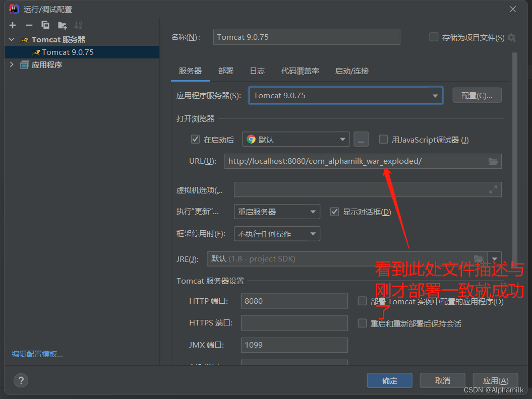The image size is (532, 399).
Task: Open the help question mark button
Action: 21,380
